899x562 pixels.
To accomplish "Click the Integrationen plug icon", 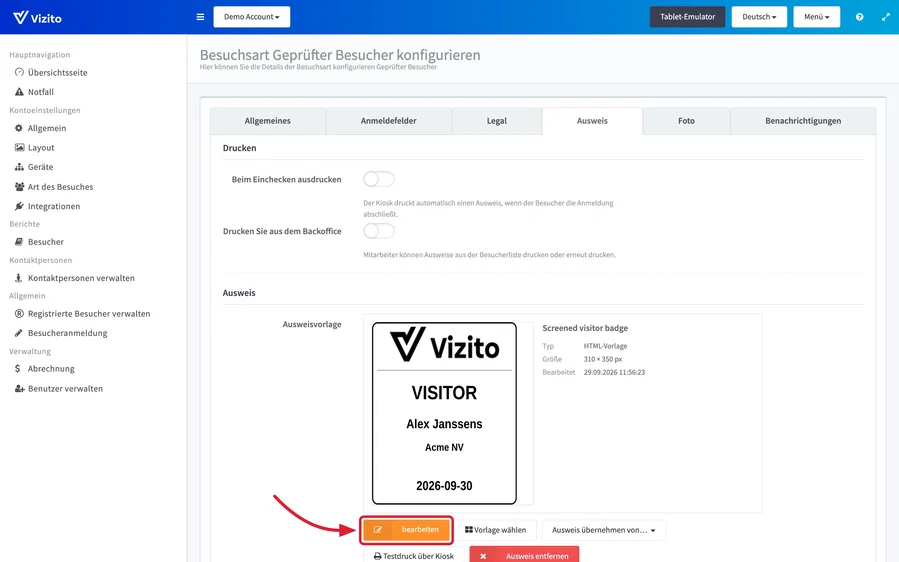I will click(19, 206).
